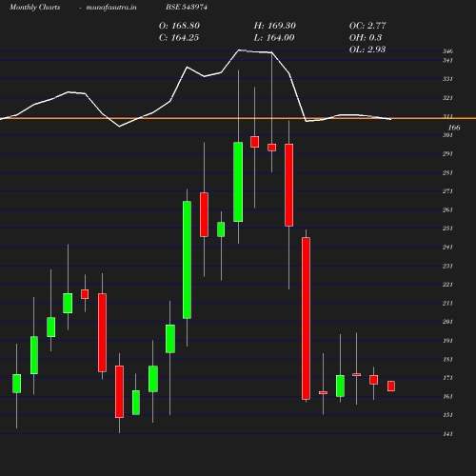Click the 201 price axis label

[447, 322]
